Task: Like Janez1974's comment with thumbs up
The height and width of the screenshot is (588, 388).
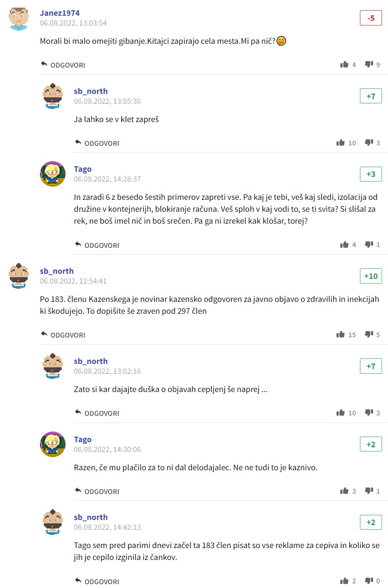Action: tap(344, 65)
